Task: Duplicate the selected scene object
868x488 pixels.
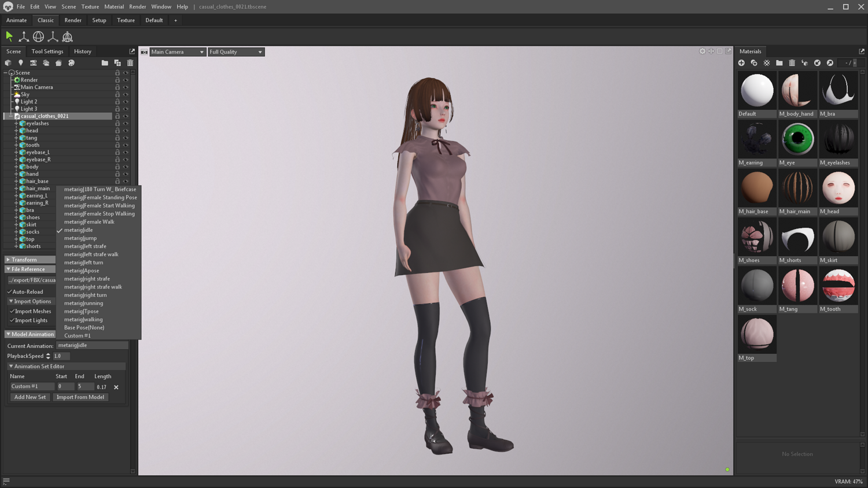Action: tap(117, 63)
